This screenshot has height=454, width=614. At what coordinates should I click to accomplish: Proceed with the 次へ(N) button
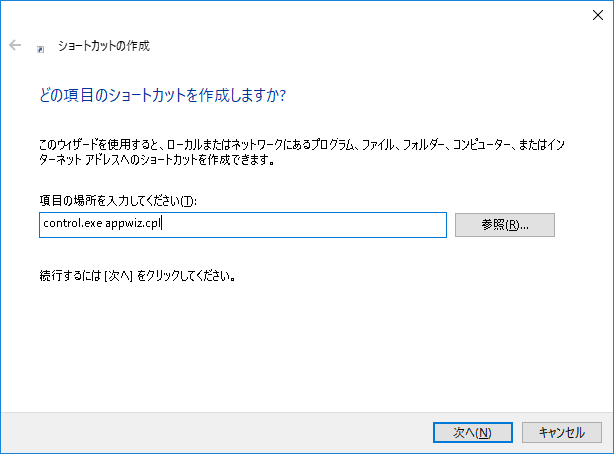point(473,432)
